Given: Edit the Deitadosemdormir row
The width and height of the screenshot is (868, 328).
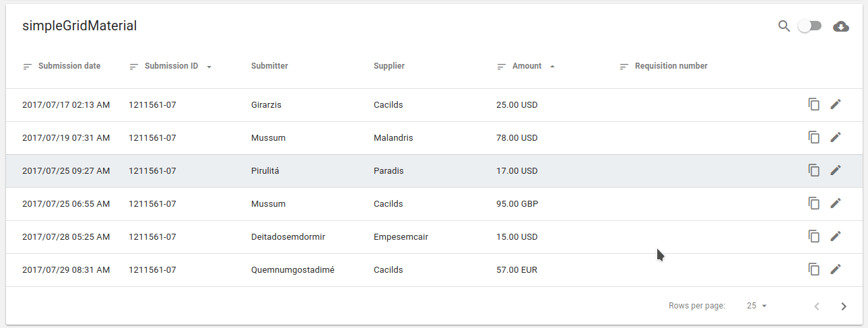Looking at the screenshot, I should 836,236.
